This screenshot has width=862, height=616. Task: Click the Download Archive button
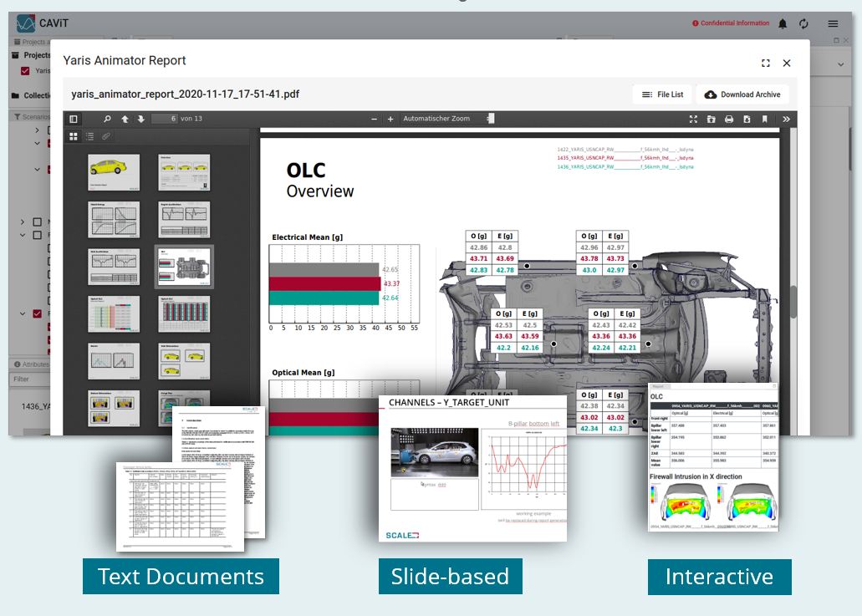(x=742, y=94)
